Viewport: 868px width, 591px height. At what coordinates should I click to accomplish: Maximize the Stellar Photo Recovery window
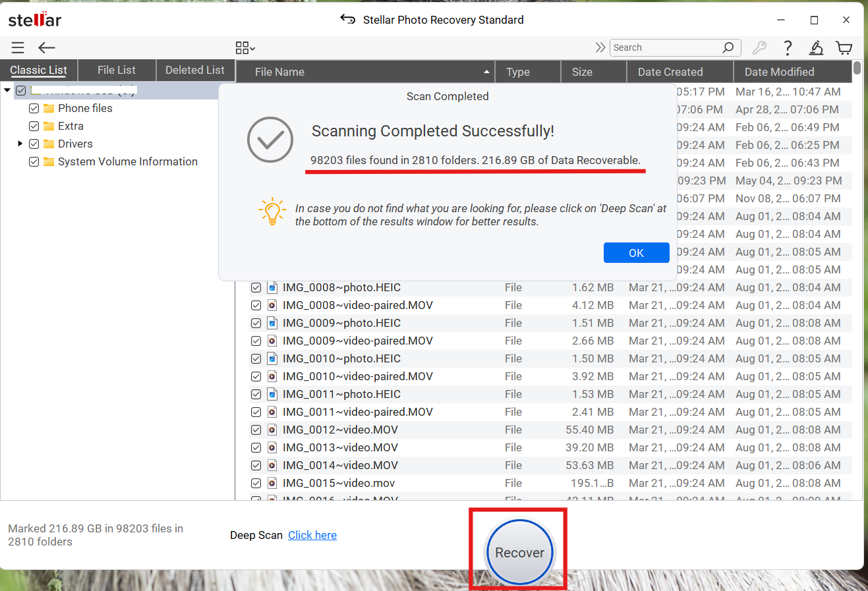[x=814, y=20]
